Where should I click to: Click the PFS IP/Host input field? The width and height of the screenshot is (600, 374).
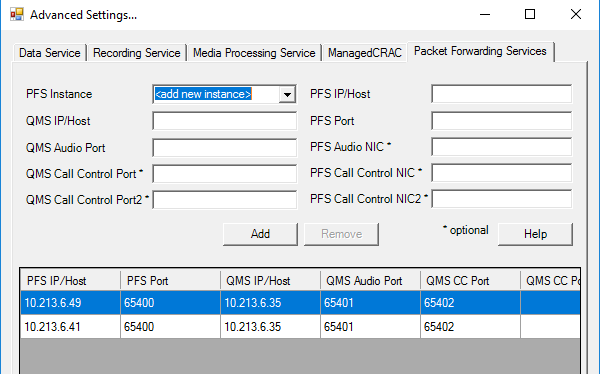502,94
